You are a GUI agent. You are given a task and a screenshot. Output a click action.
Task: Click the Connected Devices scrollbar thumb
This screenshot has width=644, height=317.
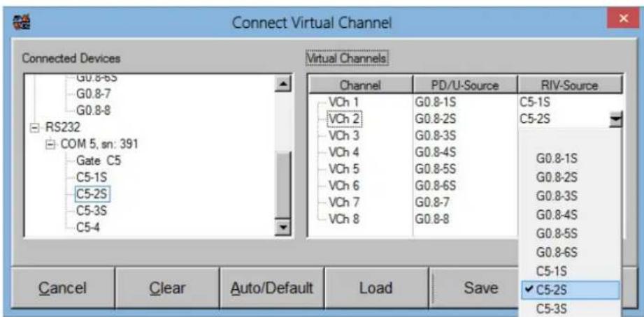[x=283, y=184]
